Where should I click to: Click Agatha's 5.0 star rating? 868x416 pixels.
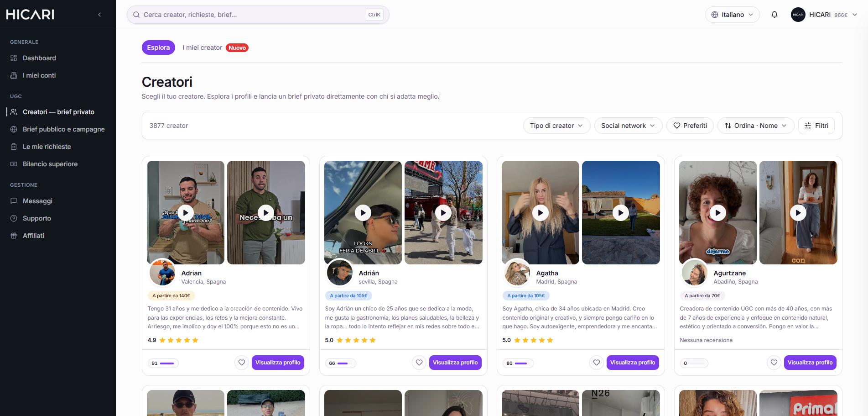[x=528, y=340]
